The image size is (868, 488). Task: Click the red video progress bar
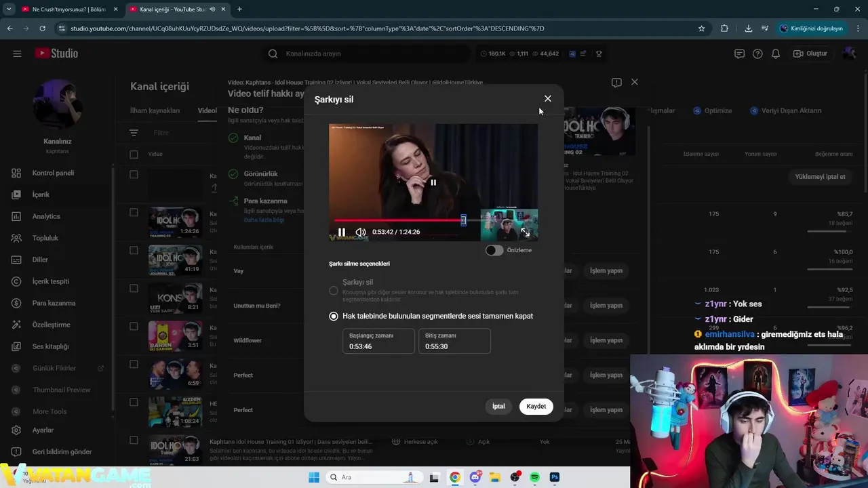(x=399, y=220)
